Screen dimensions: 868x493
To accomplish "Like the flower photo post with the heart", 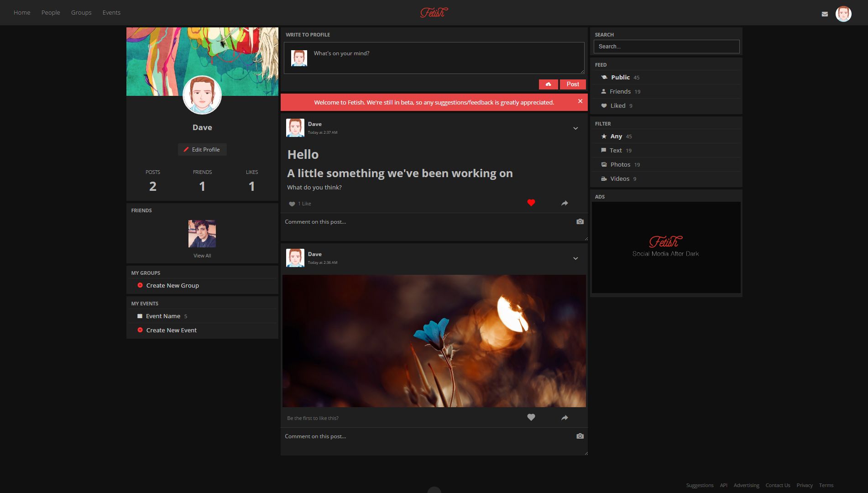I will coord(531,417).
